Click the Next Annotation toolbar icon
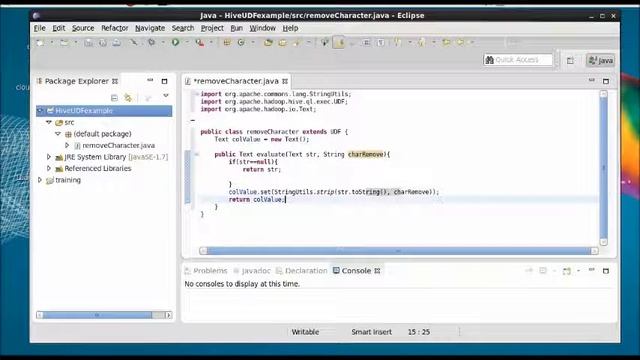Screen dimensions: 640x360 click(397, 42)
